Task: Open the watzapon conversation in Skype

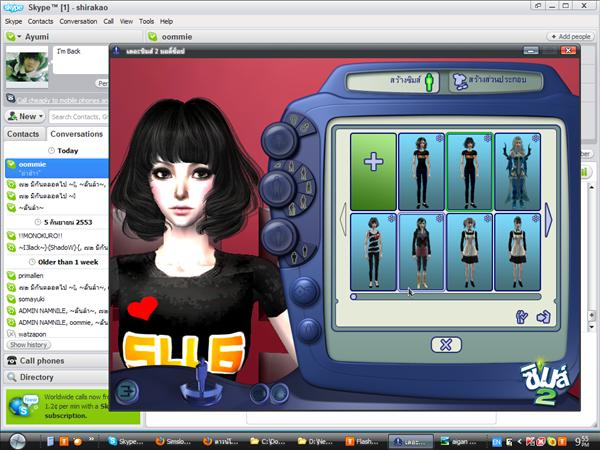Action: [57, 334]
